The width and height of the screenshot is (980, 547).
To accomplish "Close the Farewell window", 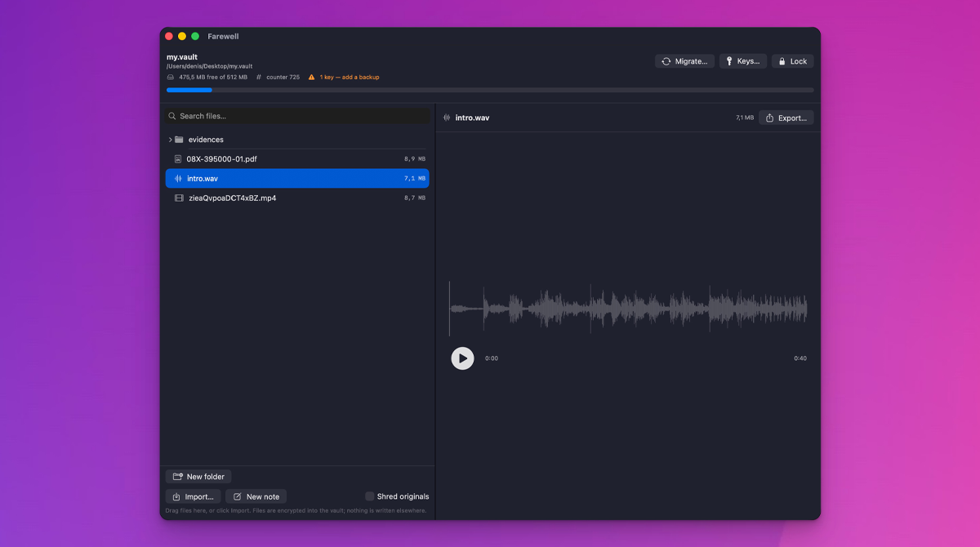I will click(169, 37).
